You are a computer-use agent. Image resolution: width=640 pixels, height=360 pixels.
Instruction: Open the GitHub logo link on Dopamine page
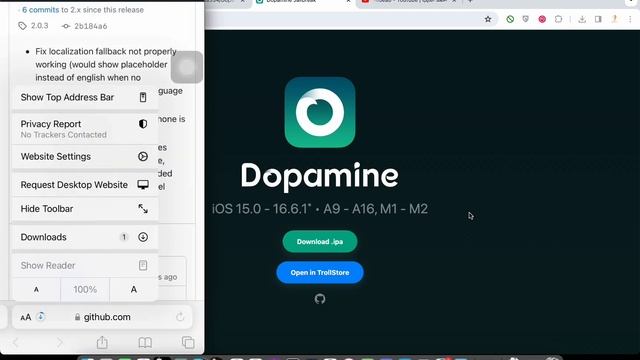(320, 299)
